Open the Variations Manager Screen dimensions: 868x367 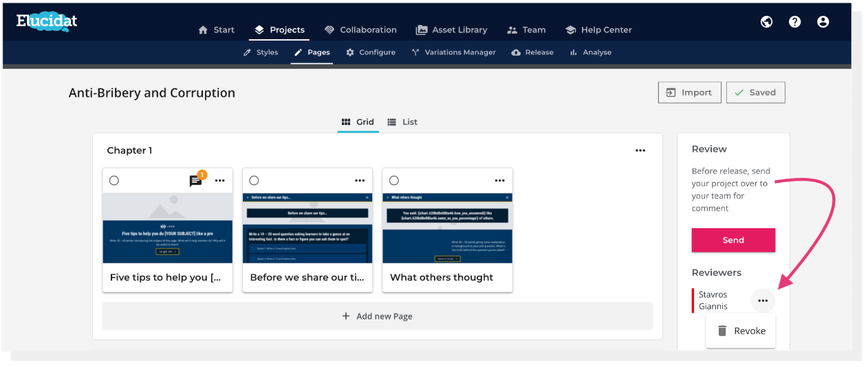point(454,52)
